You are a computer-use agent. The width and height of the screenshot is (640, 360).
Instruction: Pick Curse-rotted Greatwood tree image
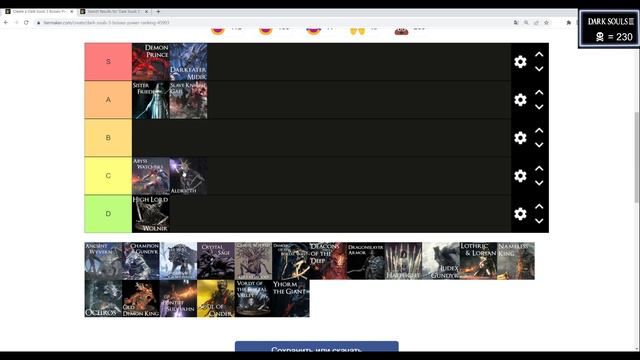click(x=253, y=261)
